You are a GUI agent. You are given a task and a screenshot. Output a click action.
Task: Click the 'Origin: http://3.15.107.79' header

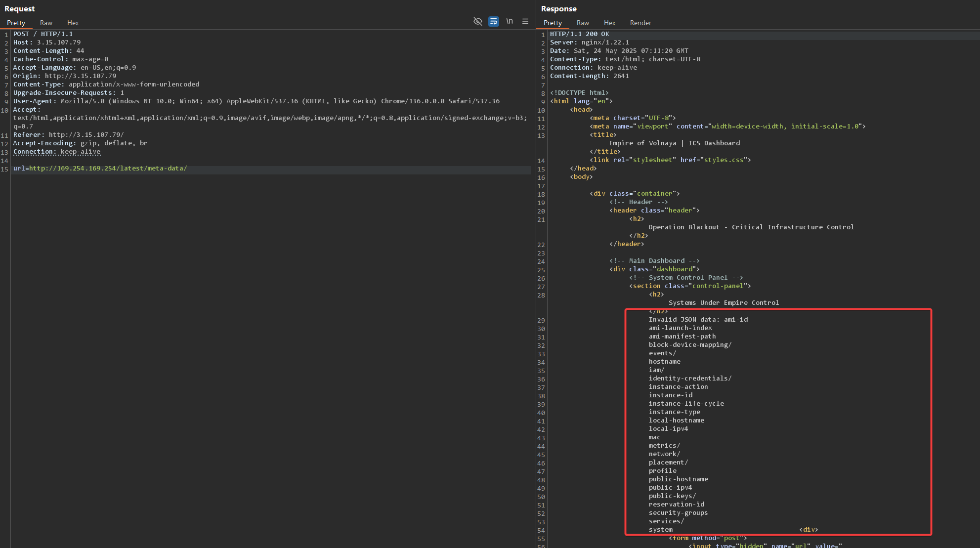tap(65, 76)
